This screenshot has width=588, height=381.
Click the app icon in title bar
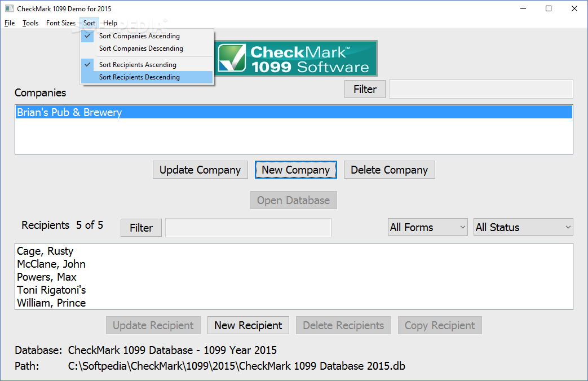(9, 8)
